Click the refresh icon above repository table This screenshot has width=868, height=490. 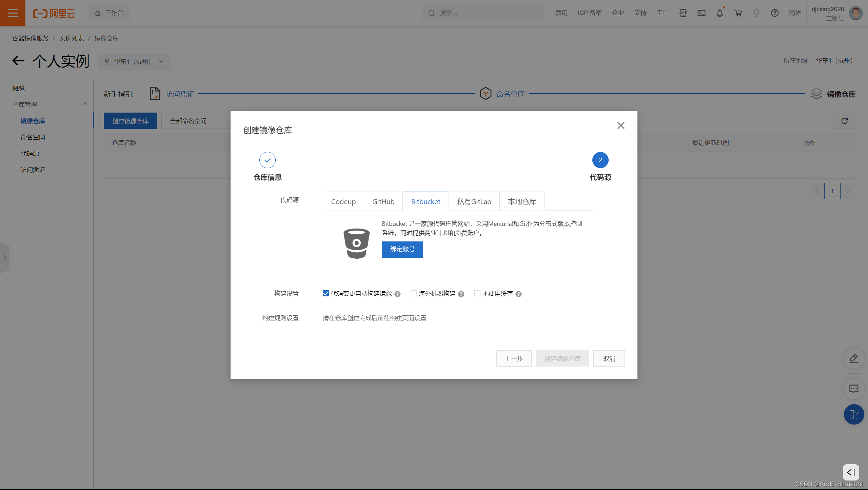844,121
